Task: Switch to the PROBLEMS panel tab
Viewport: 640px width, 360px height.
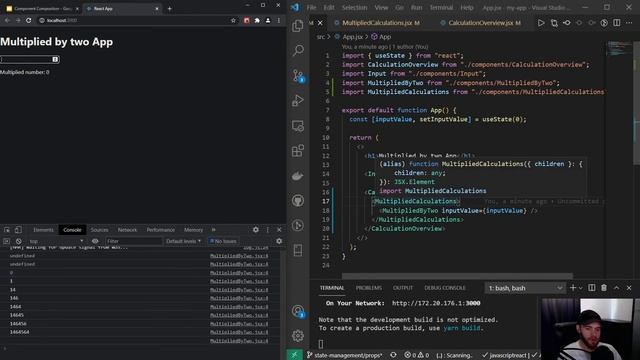Action: tap(369, 288)
